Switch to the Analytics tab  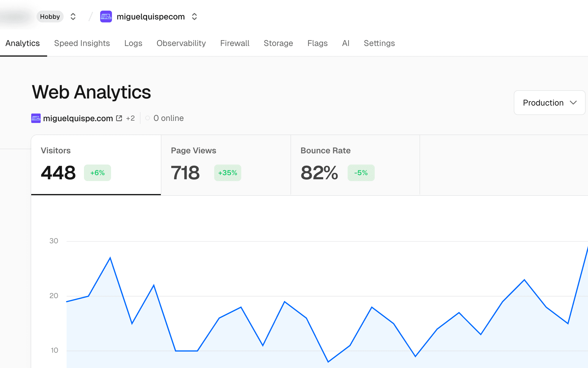(x=23, y=43)
